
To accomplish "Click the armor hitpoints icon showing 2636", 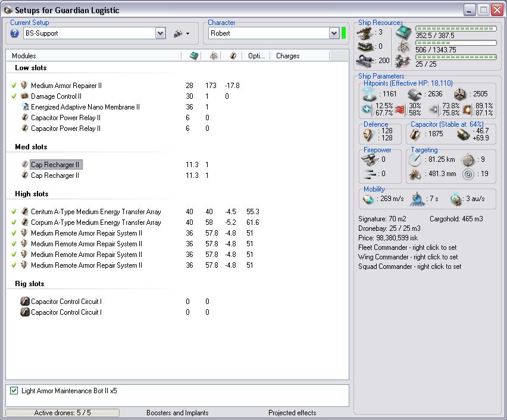I will [415, 94].
